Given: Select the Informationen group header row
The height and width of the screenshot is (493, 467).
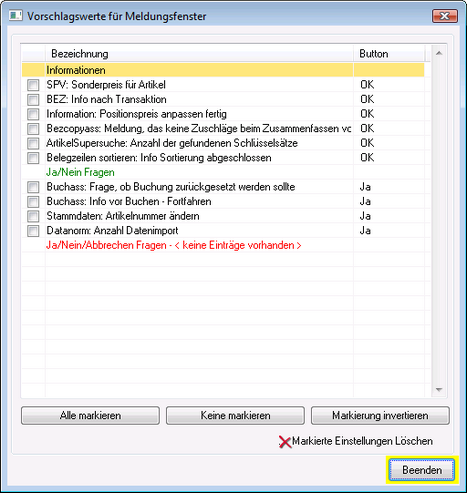Looking at the screenshot, I should 223,70.
